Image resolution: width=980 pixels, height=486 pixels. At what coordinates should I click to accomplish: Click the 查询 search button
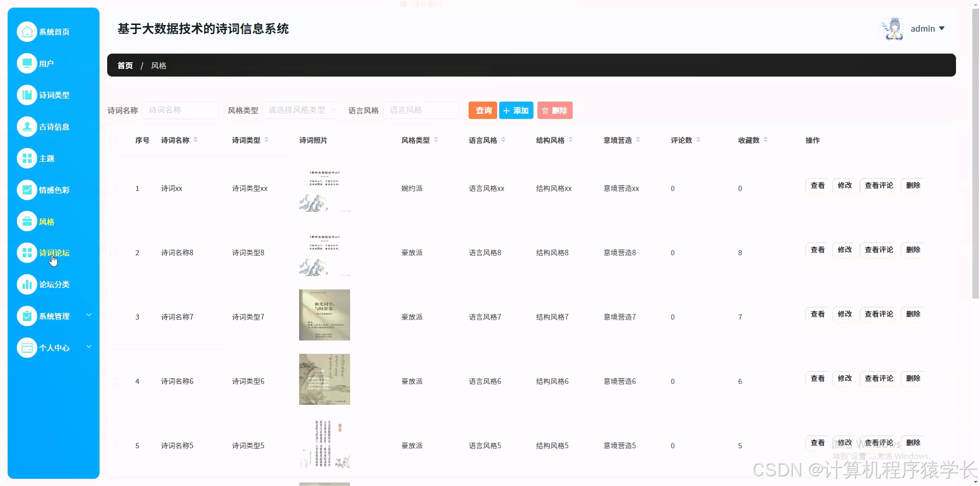(x=482, y=110)
